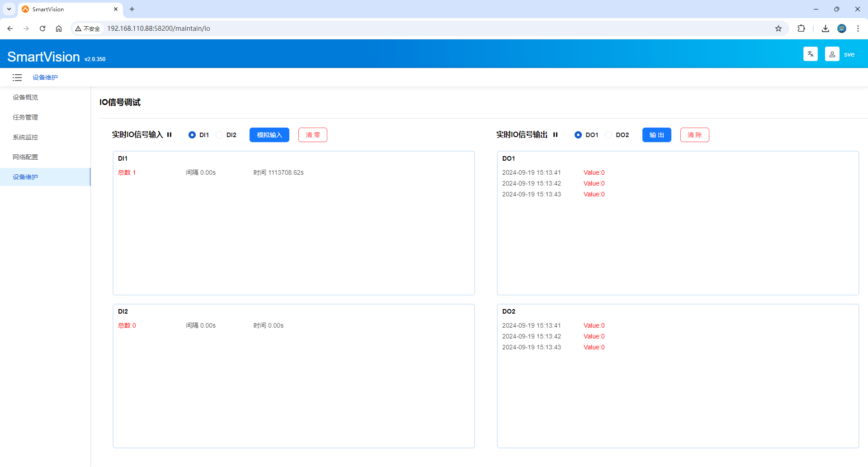
Task: Click DI1 时间 1113708.62s text
Action: (278, 172)
